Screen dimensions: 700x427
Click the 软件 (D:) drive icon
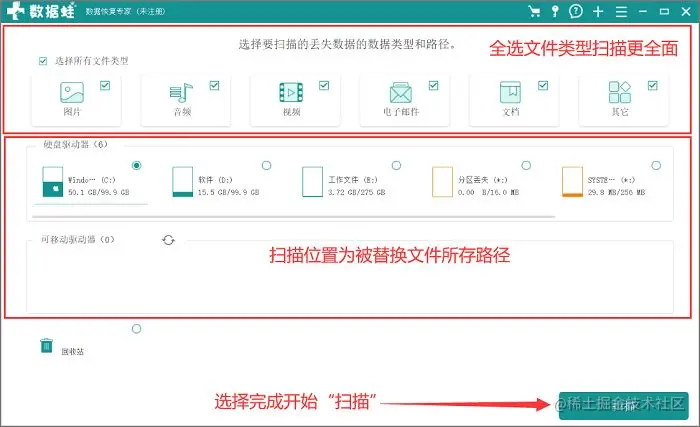tap(183, 182)
